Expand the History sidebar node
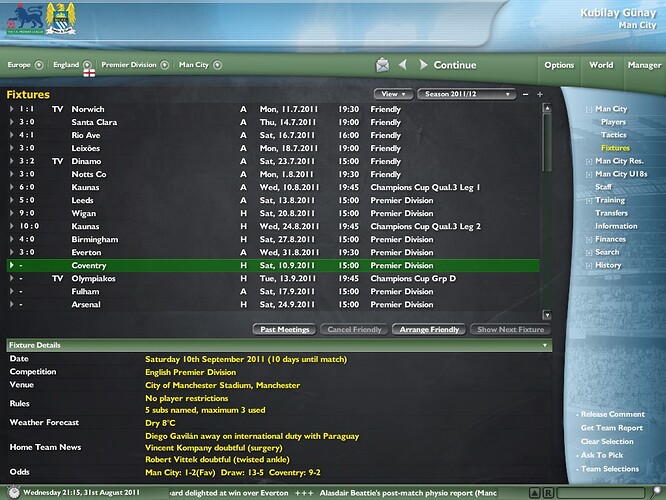 589,266
